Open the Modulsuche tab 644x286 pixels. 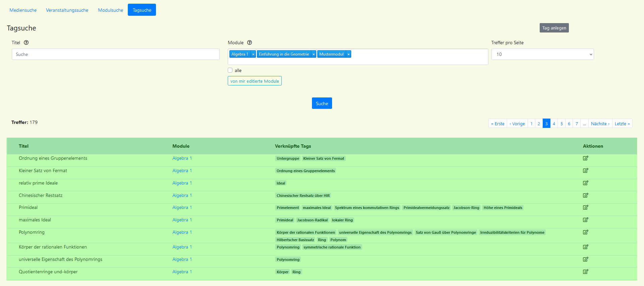tap(110, 10)
